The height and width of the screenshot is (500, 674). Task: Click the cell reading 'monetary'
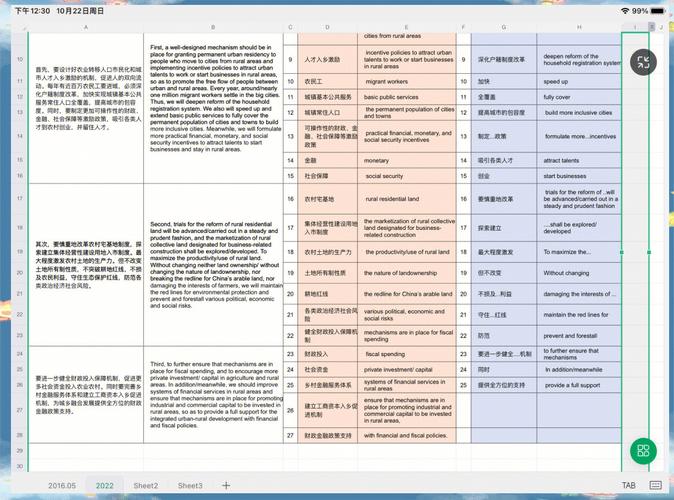click(407, 160)
